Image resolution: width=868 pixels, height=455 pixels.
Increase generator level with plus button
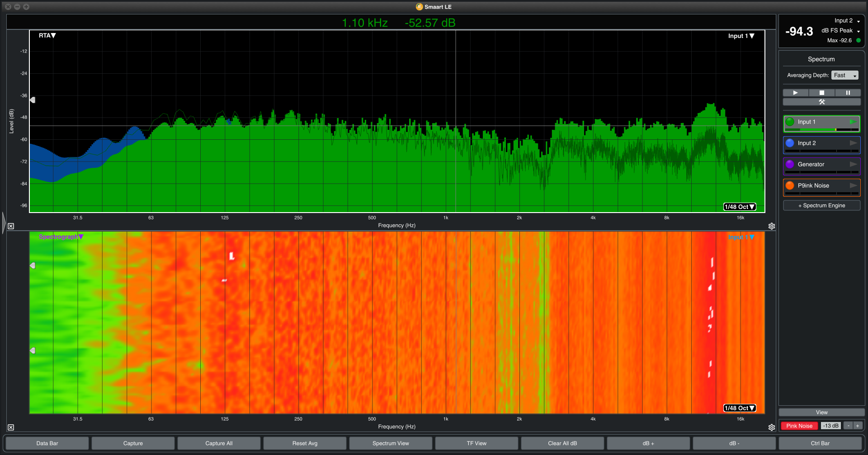coord(858,426)
